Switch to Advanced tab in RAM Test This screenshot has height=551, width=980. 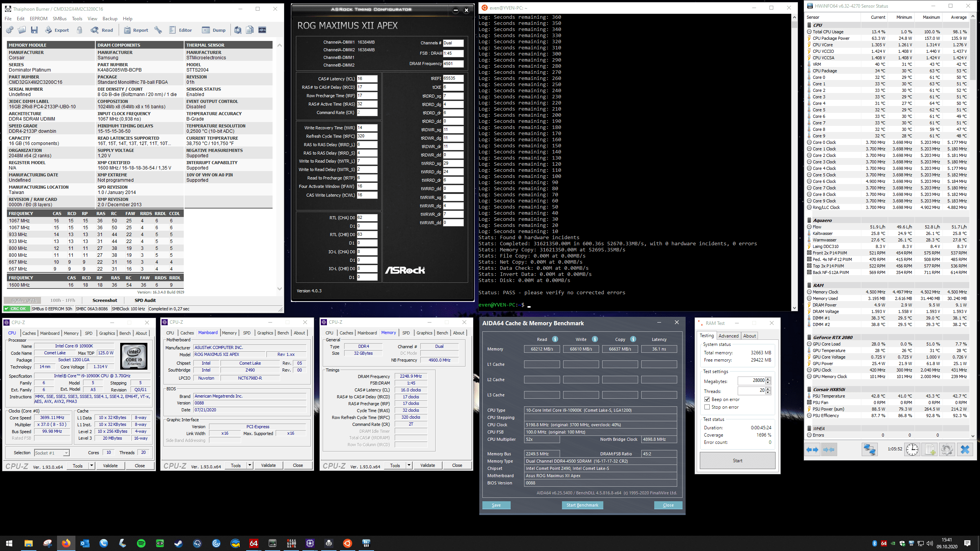[728, 336]
